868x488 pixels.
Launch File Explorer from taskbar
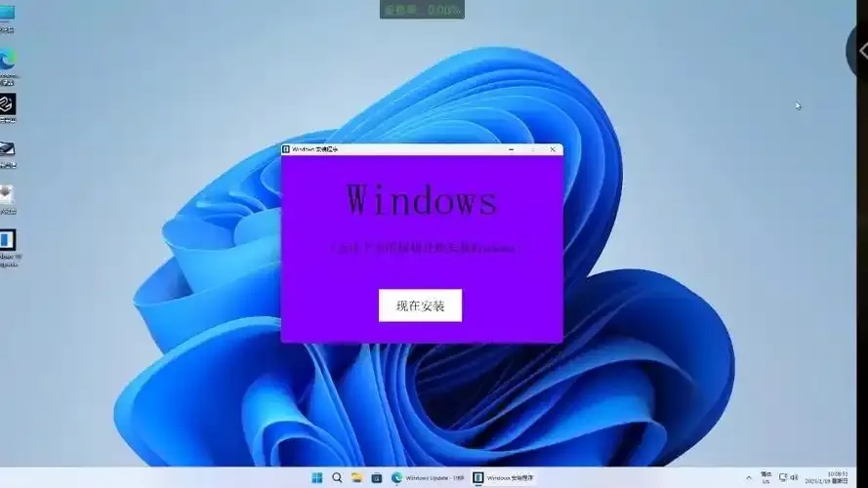[357, 477]
